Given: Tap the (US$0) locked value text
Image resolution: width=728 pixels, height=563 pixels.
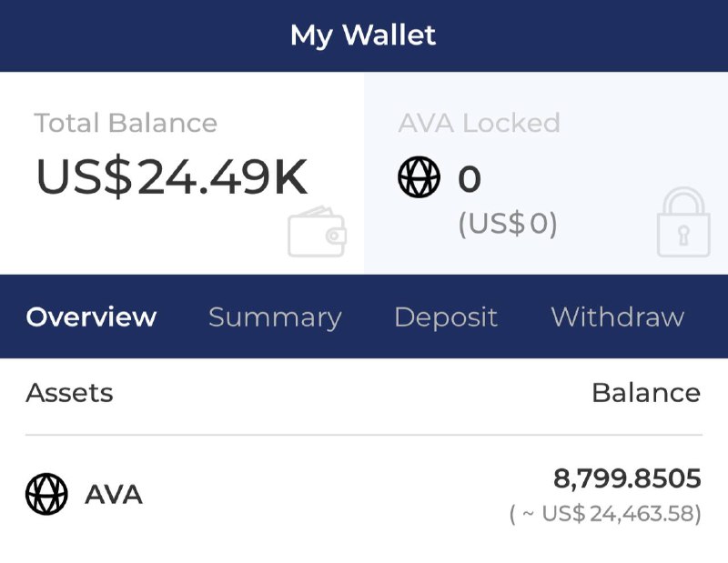Looking at the screenshot, I should click(x=508, y=224).
